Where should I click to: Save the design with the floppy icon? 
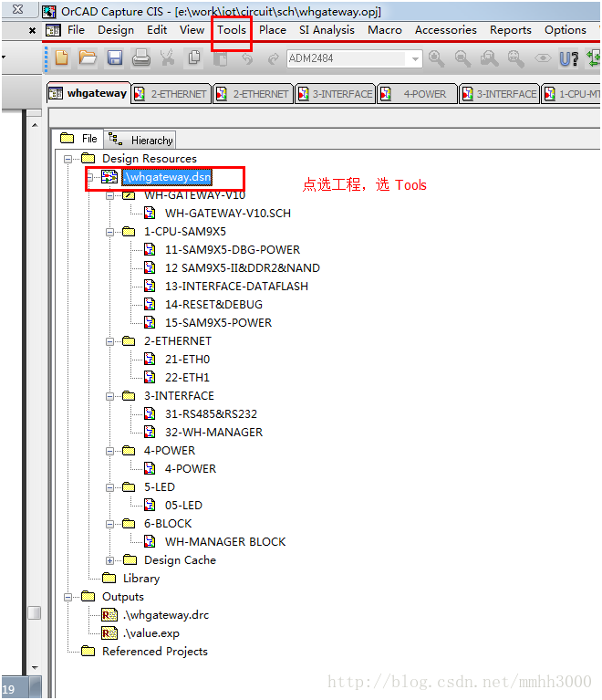[x=115, y=58]
